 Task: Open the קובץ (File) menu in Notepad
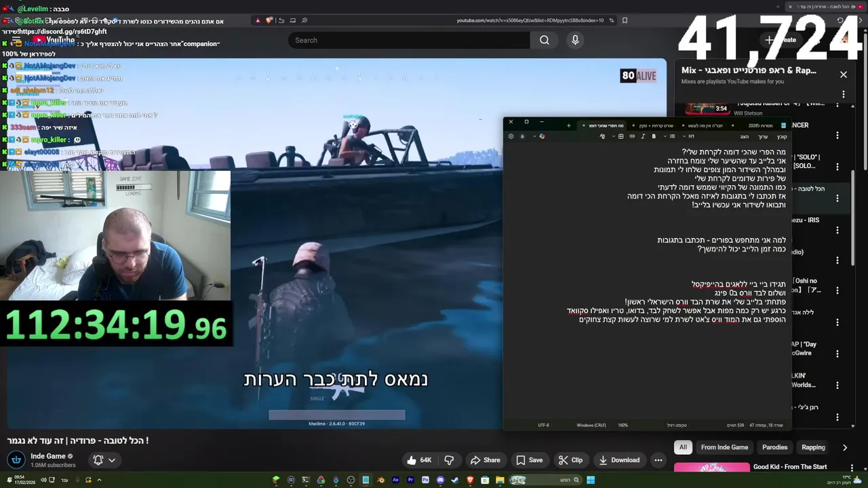(x=782, y=136)
